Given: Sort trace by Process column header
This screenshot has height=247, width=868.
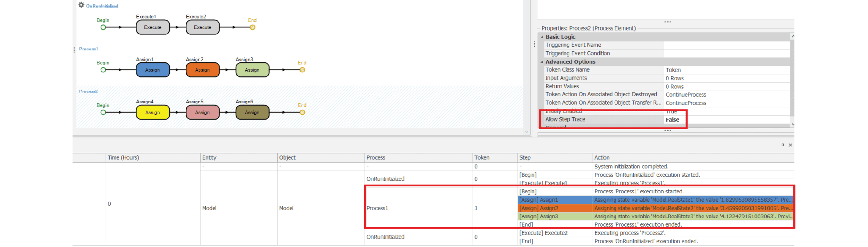Looking at the screenshot, I should (419, 158).
